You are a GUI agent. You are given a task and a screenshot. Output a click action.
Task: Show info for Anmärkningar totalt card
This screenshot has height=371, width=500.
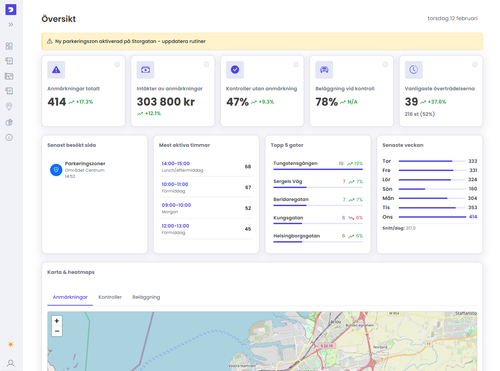(117, 64)
